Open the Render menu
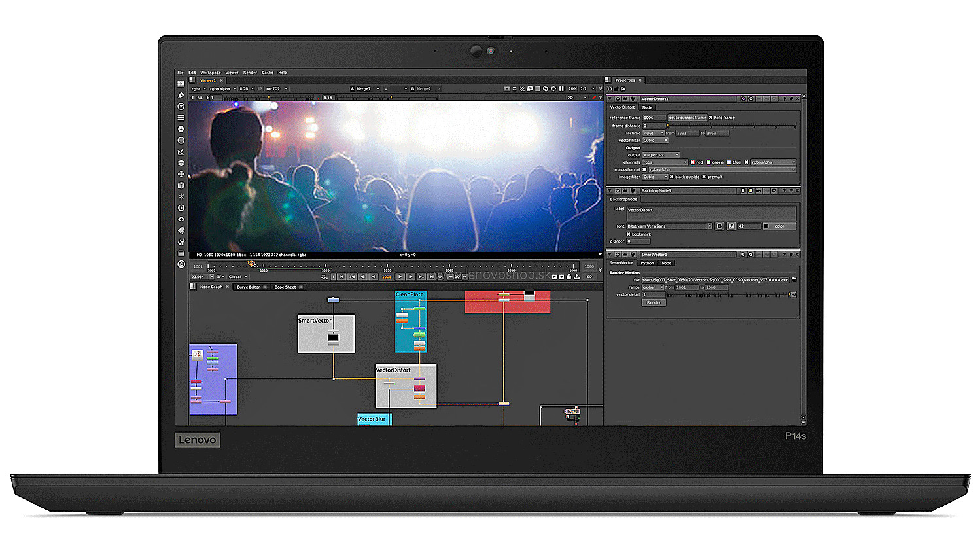Image resolution: width=980 pixels, height=551 pixels. (x=250, y=73)
